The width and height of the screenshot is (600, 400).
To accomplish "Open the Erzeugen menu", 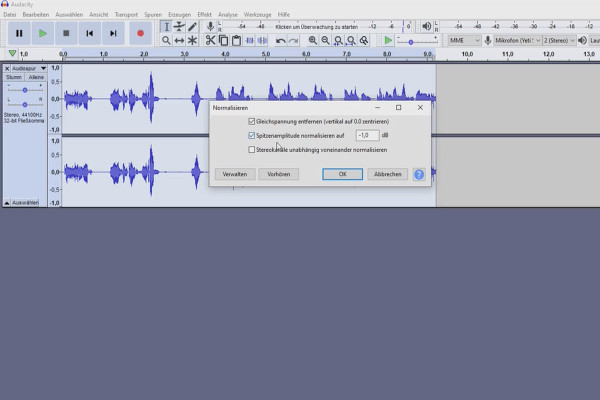I will (179, 15).
